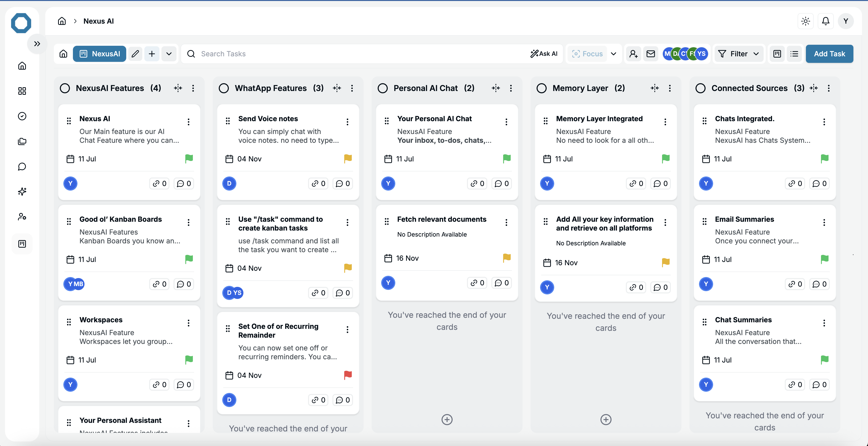The height and width of the screenshot is (446, 868).
Task: Toggle the Connected Sources column circle
Action: click(x=701, y=88)
